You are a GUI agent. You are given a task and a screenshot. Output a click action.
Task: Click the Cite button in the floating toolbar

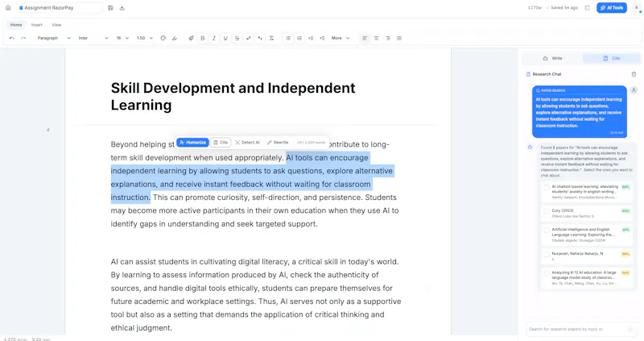click(x=221, y=143)
